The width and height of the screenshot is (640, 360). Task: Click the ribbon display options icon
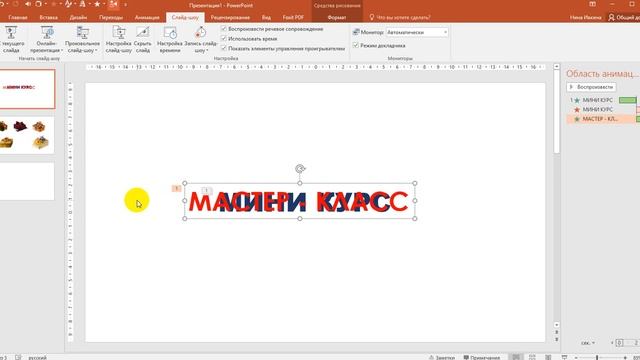[593, 4]
